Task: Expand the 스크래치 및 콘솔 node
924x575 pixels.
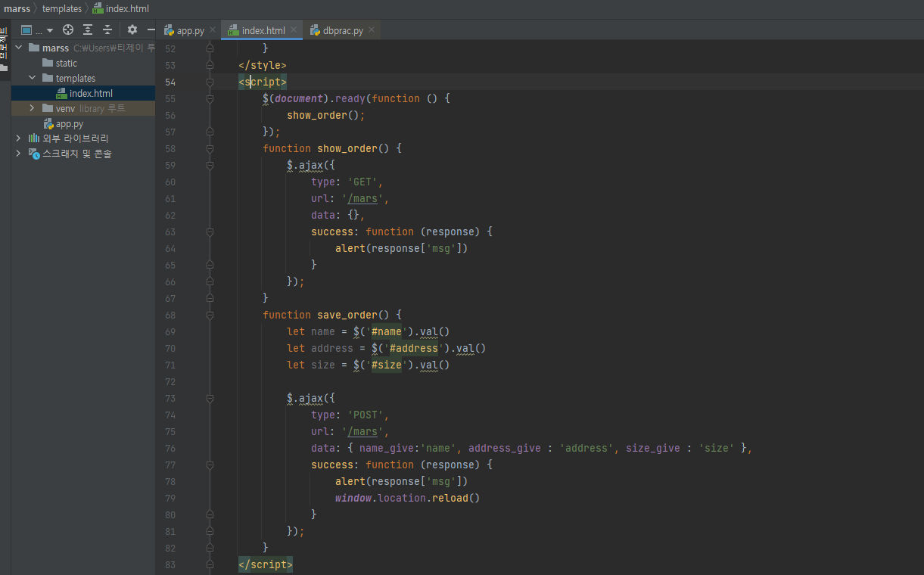Action: (x=19, y=154)
